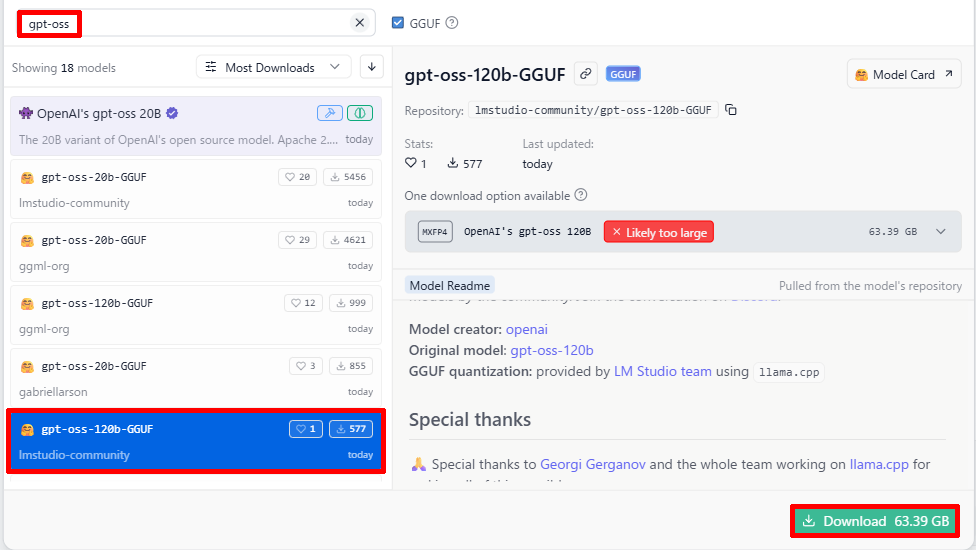Image resolution: width=976 pixels, height=550 pixels.
Task: Open the openai model creator link
Action: [527, 329]
